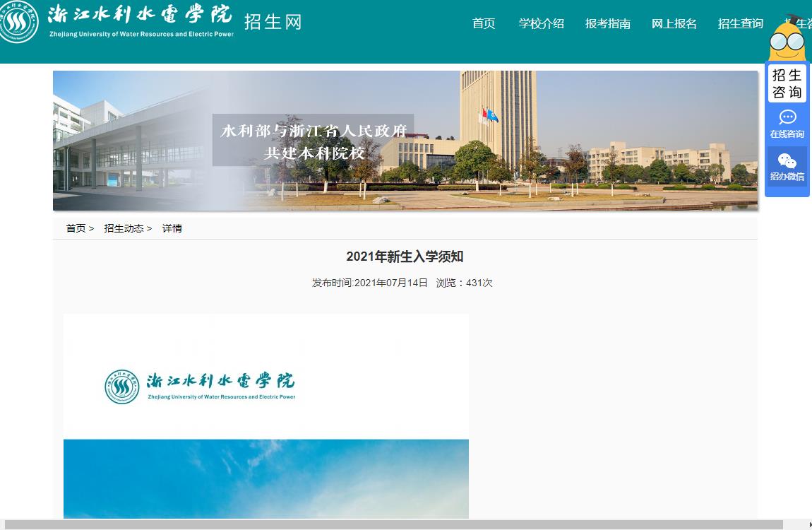Viewport: 812px width, 530px height.
Task: Open the 学校介绍 navigation menu
Action: (x=542, y=23)
